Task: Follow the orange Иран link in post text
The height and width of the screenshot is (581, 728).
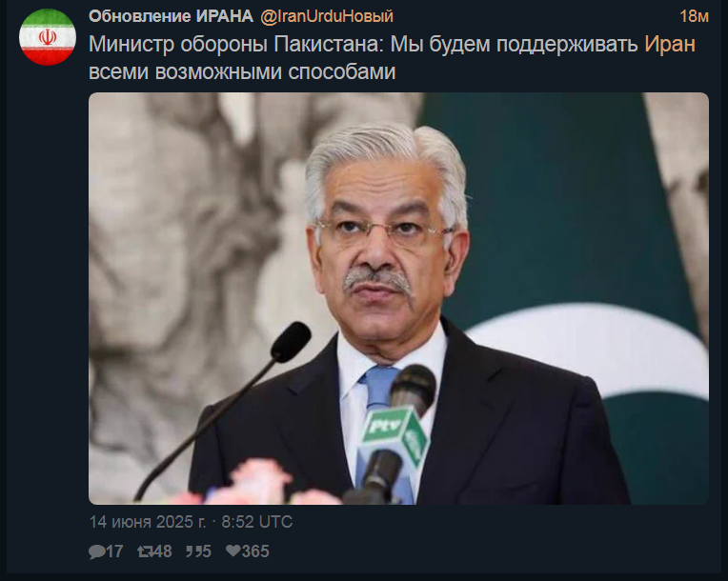Action: pos(670,44)
